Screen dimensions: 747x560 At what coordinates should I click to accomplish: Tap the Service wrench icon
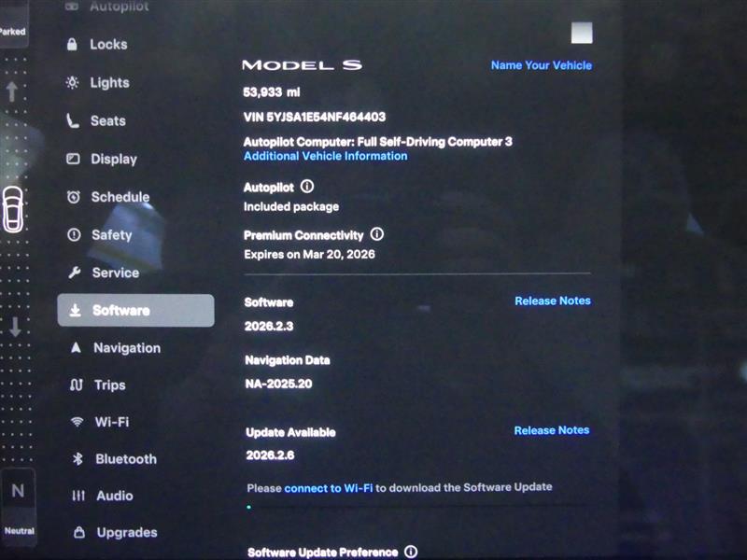click(x=74, y=273)
